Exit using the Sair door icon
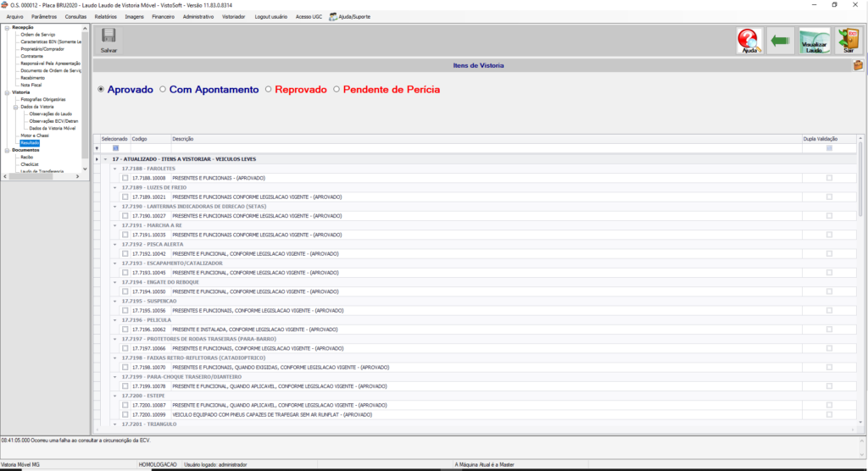This screenshot has width=868, height=471. point(849,41)
